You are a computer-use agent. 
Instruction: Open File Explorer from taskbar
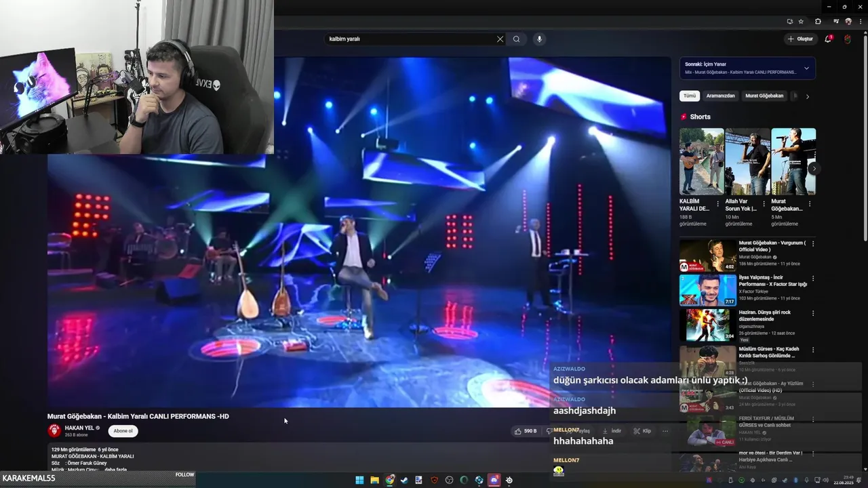pos(374,480)
